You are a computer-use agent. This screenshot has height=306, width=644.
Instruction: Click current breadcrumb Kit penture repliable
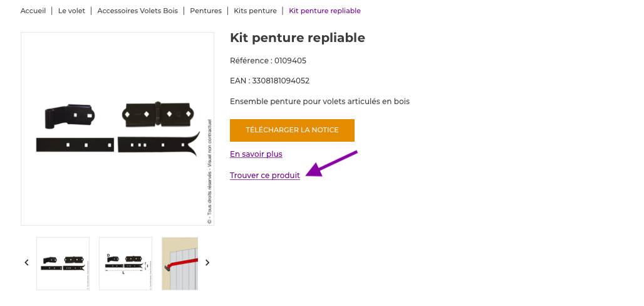click(x=325, y=11)
